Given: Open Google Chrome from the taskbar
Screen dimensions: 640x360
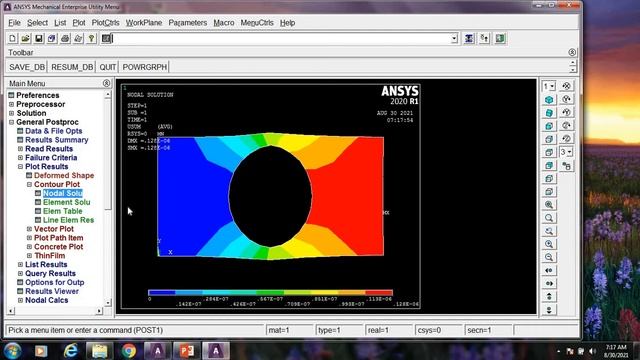Looking at the screenshot, I should point(129,351).
